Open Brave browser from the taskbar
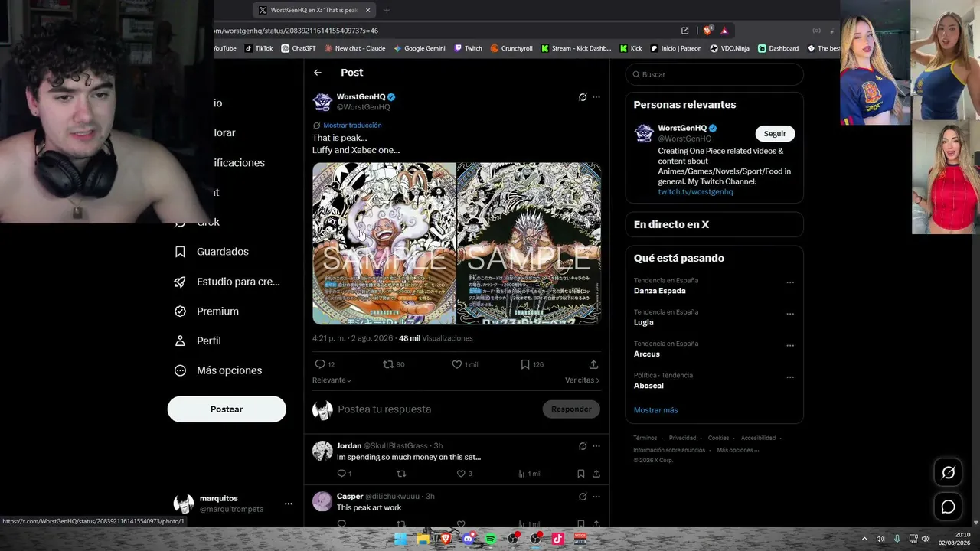 [446, 539]
